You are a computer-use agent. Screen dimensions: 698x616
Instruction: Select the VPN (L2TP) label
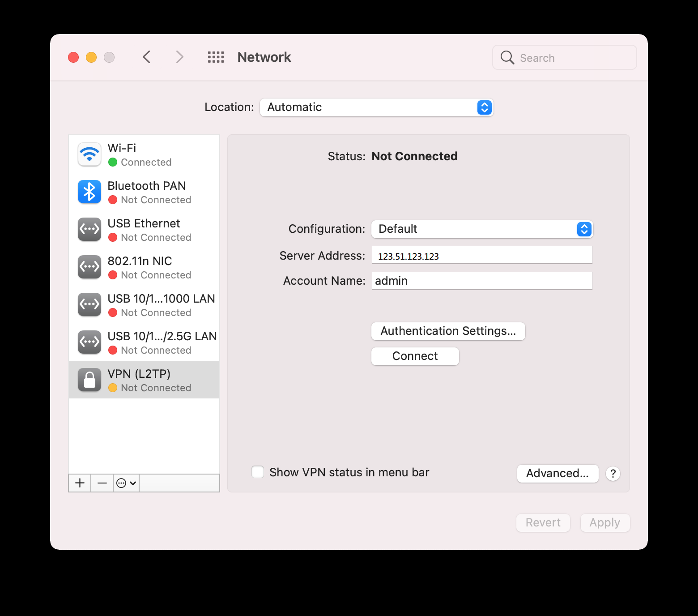point(139,374)
